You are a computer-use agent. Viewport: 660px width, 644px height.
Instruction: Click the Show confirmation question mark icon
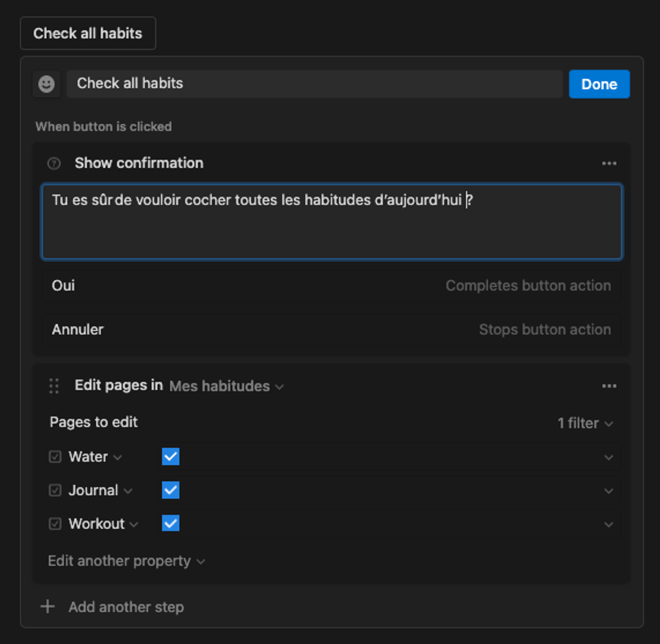(x=54, y=163)
